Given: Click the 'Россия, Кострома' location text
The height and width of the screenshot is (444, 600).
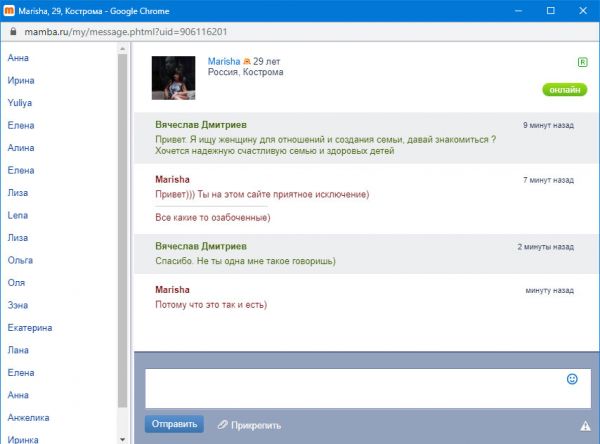Looking at the screenshot, I should coord(246,72).
